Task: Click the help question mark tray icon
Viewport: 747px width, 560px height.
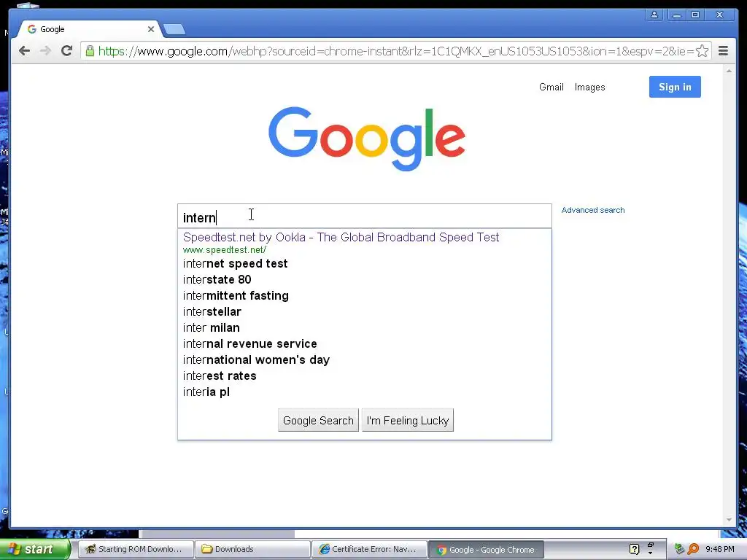Action: [634, 549]
